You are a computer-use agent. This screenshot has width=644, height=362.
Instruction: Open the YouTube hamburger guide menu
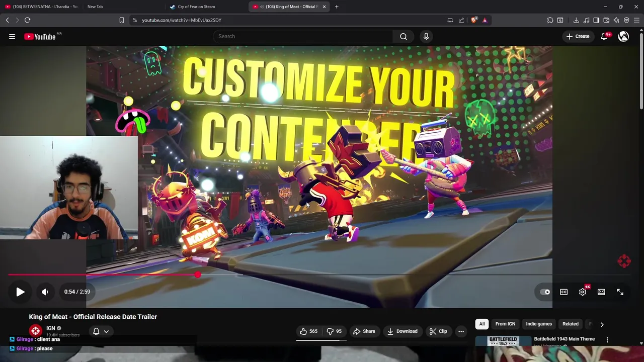click(x=12, y=36)
